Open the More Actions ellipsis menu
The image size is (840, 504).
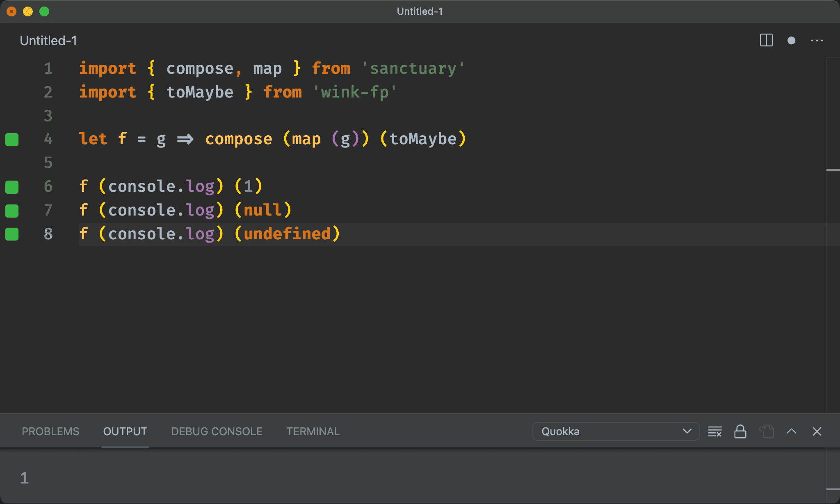point(817,40)
